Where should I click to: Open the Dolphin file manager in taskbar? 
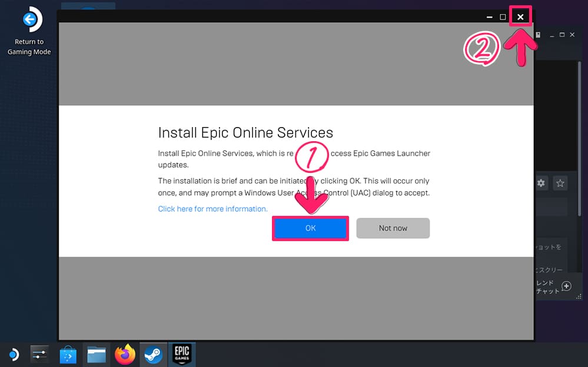pyautogui.click(x=97, y=355)
